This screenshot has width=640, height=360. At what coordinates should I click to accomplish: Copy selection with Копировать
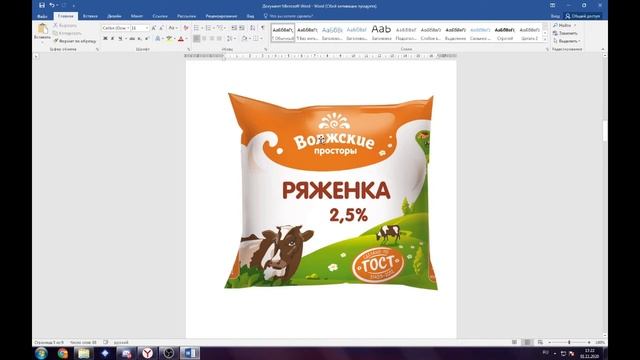(x=67, y=33)
